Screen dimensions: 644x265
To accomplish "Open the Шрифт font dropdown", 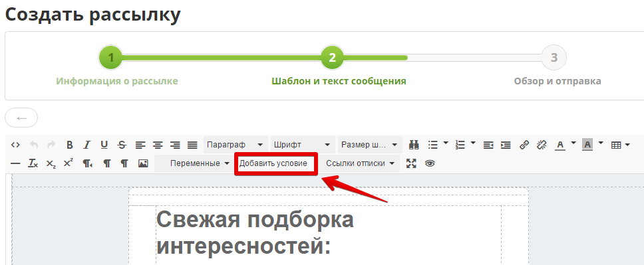I will click(x=303, y=145).
